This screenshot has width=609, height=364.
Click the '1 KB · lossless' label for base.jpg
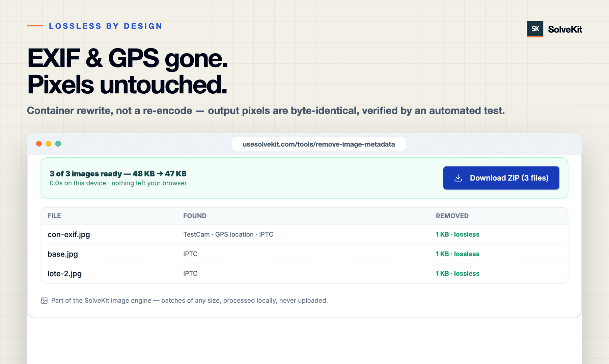pos(458,254)
